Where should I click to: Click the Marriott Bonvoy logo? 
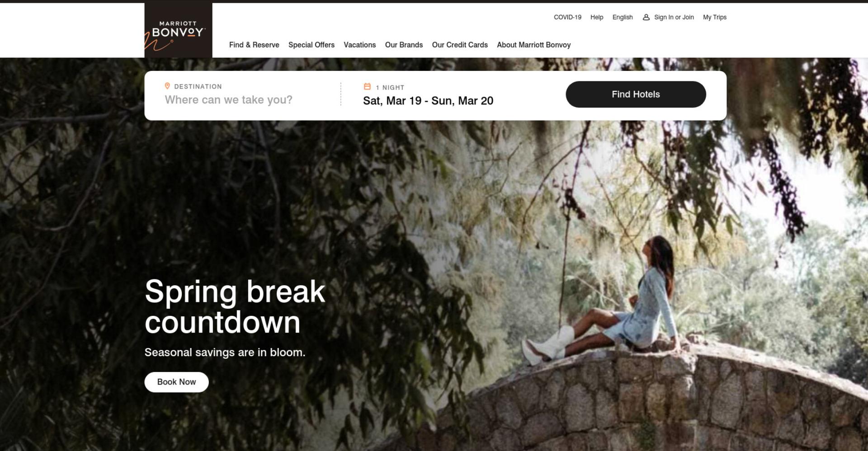(x=178, y=30)
